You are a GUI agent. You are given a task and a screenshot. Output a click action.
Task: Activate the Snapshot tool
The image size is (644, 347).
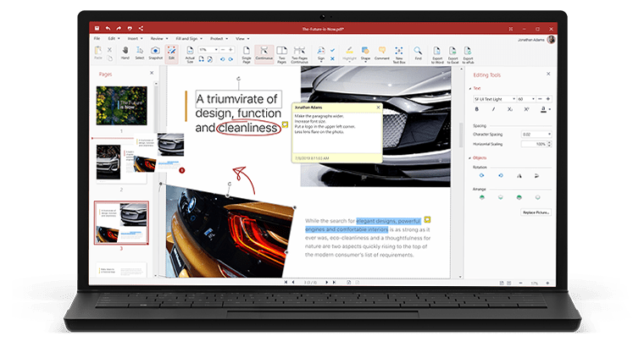coord(155,55)
